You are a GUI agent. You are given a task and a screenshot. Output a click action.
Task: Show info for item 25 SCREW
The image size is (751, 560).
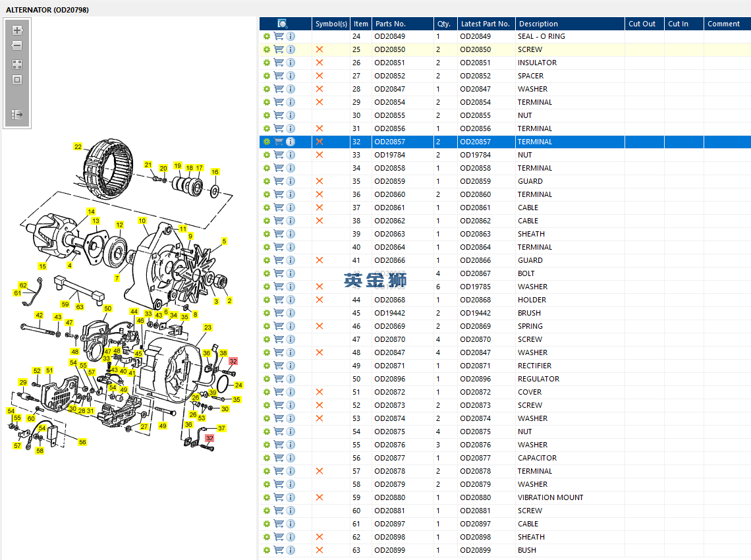(x=291, y=49)
